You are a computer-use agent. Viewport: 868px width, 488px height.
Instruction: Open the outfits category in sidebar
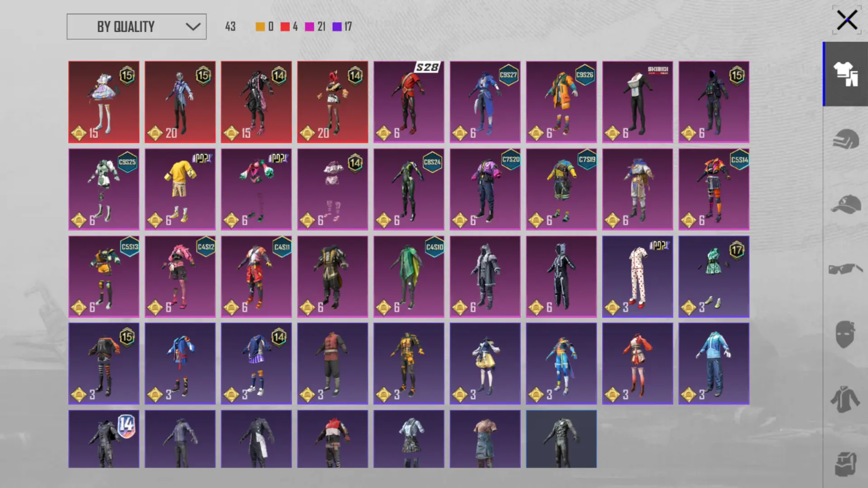[845, 74]
